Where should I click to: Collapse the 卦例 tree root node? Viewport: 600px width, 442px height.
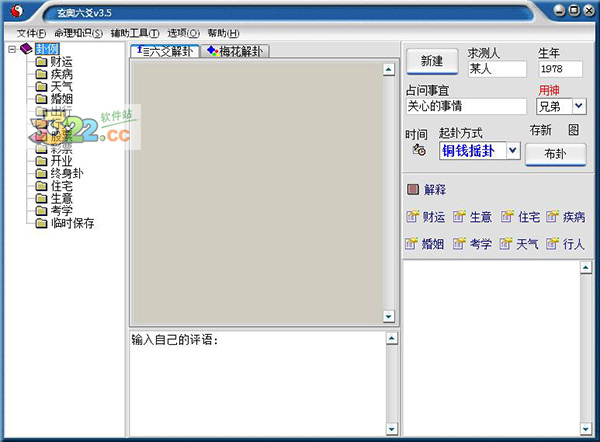point(12,49)
